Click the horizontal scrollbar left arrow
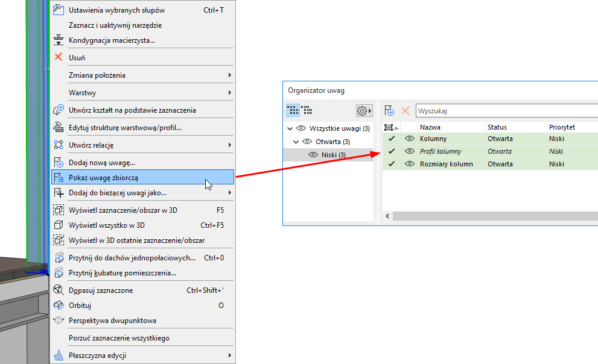Viewport: 598px width, 364px height. point(387,216)
